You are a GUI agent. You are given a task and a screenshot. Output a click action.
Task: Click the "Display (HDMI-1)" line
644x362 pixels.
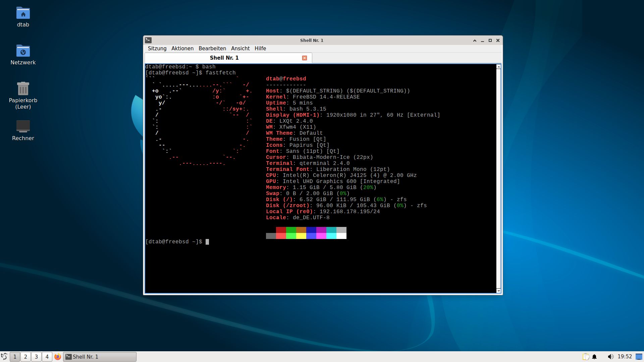pyautogui.click(x=353, y=115)
